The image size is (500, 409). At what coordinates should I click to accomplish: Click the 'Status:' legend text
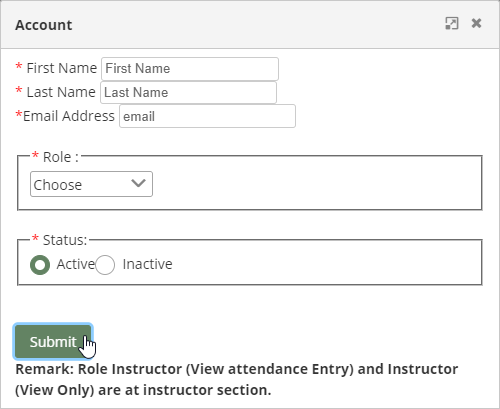click(x=65, y=240)
